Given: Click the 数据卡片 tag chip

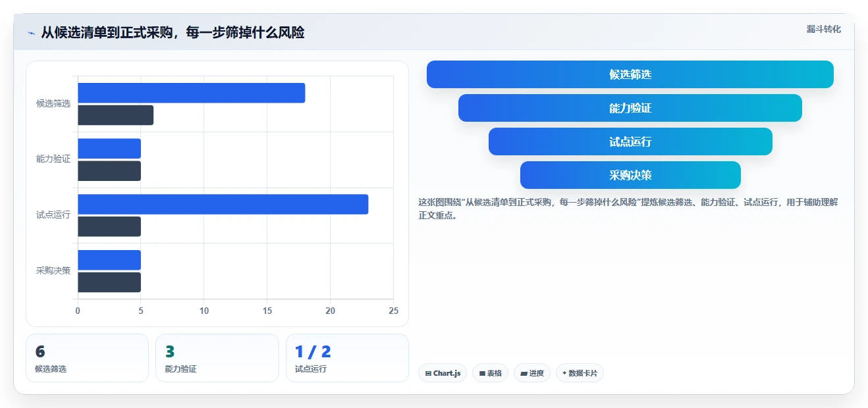Looking at the screenshot, I should [x=580, y=373].
